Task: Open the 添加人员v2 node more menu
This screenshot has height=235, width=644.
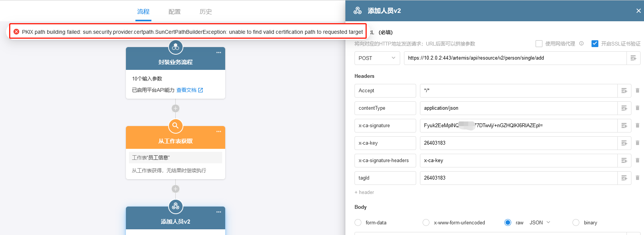Action: 219,212
